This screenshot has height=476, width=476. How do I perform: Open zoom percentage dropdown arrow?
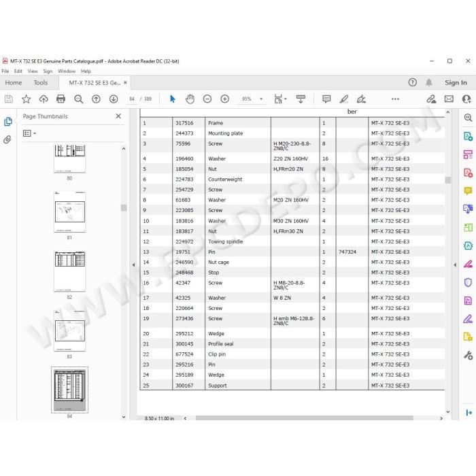click(x=261, y=99)
